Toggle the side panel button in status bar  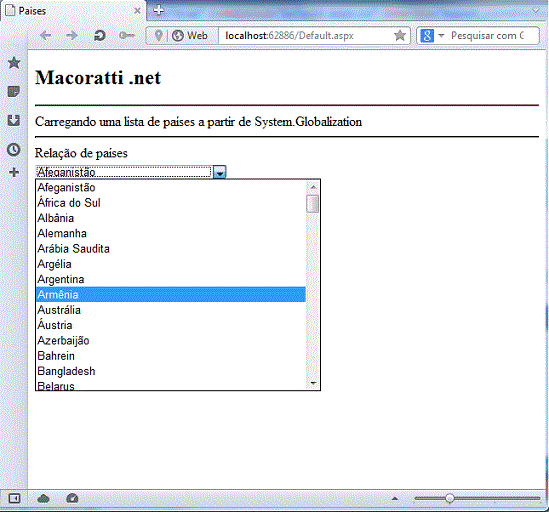point(14,498)
